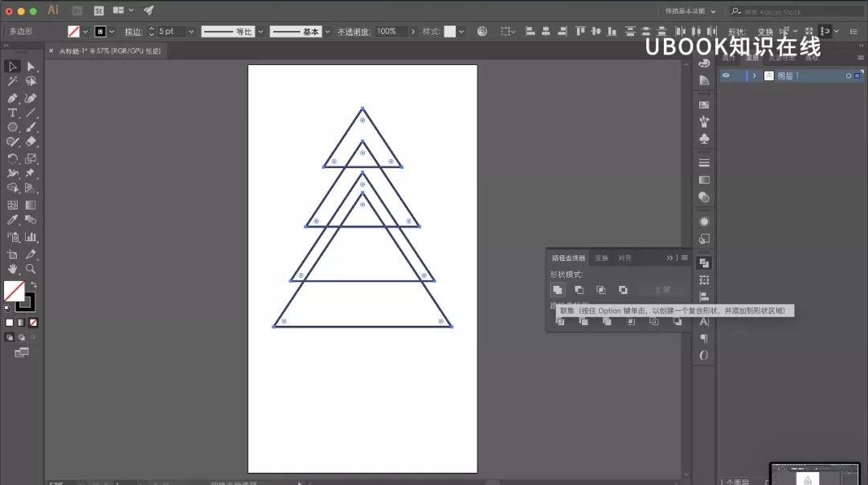This screenshot has width=868, height=485.
Task: Open the Pathfinder panel hamburger menu
Action: click(685, 258)
